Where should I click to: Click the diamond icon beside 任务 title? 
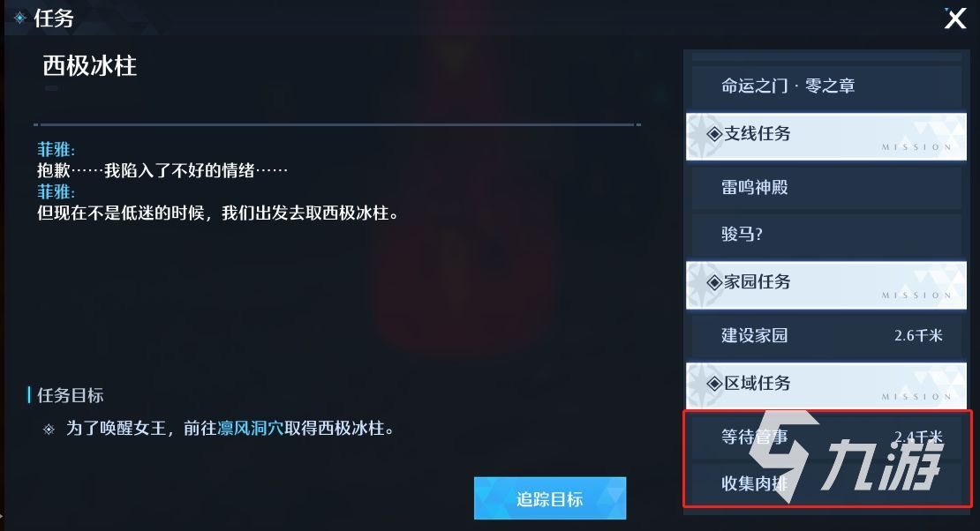tap(20, 19)
